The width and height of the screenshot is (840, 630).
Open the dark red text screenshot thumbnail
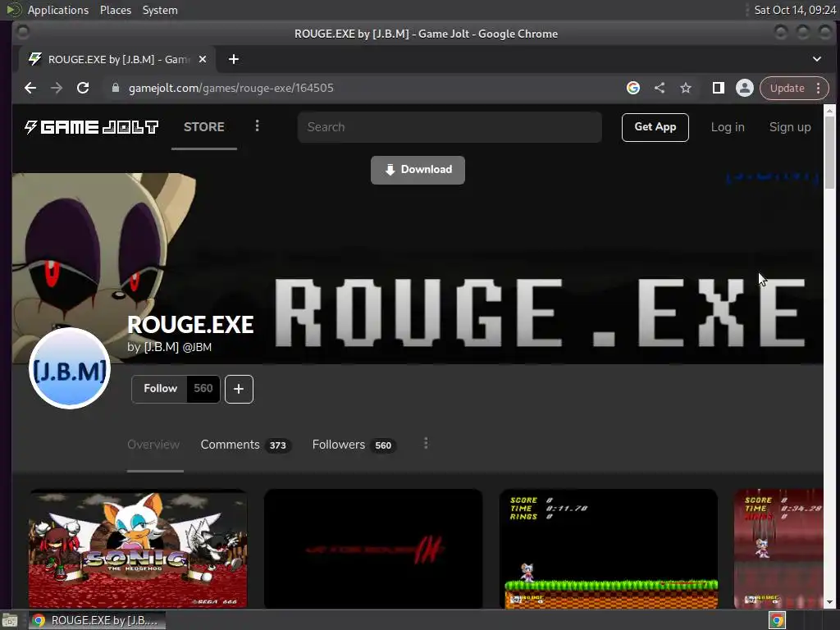point(373,548)
